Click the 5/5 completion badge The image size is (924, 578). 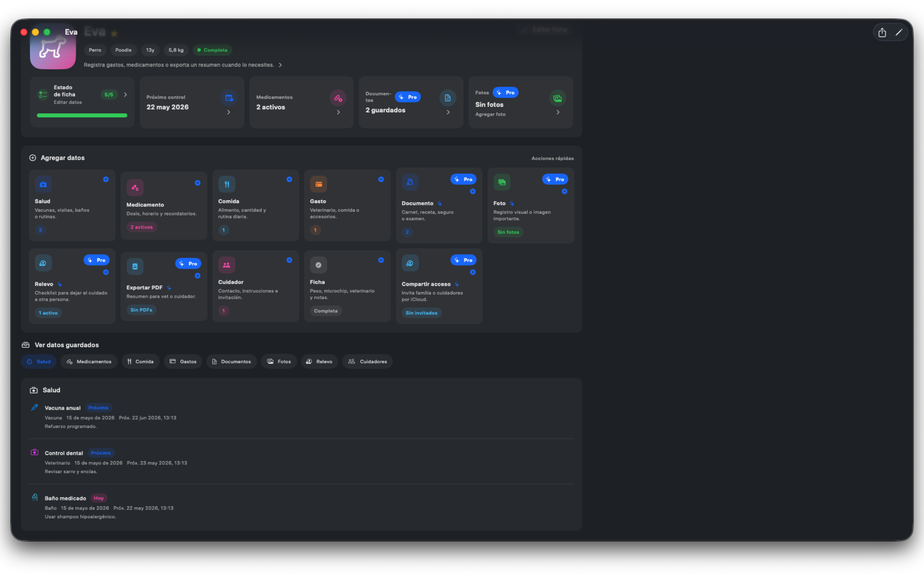(x=109, y=94)
